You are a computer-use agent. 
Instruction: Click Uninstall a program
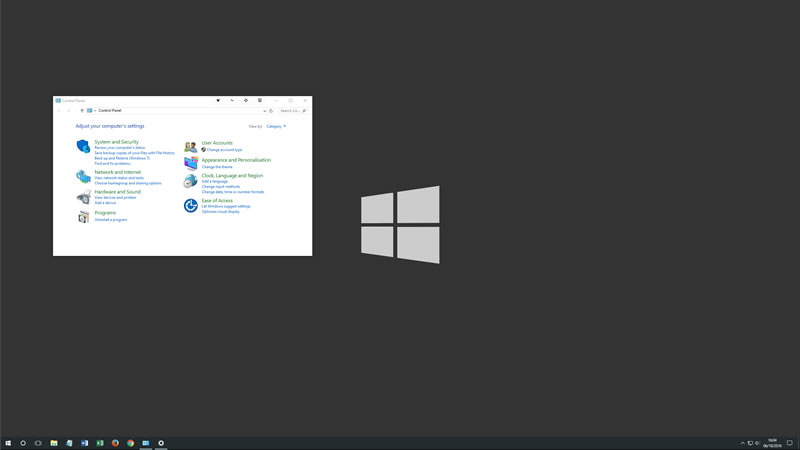pos(111,220)
